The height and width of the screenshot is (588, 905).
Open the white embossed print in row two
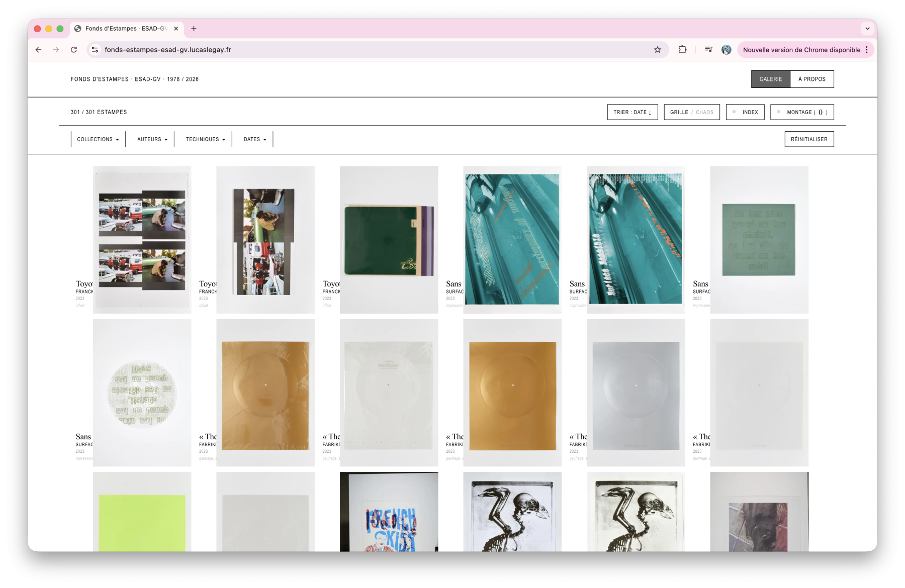(389, 393)
